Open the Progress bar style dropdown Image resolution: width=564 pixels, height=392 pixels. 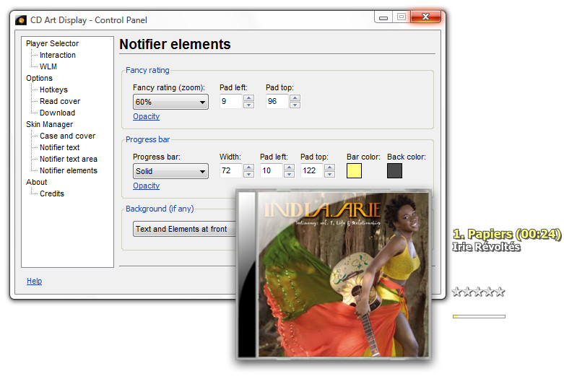[170, 171]
